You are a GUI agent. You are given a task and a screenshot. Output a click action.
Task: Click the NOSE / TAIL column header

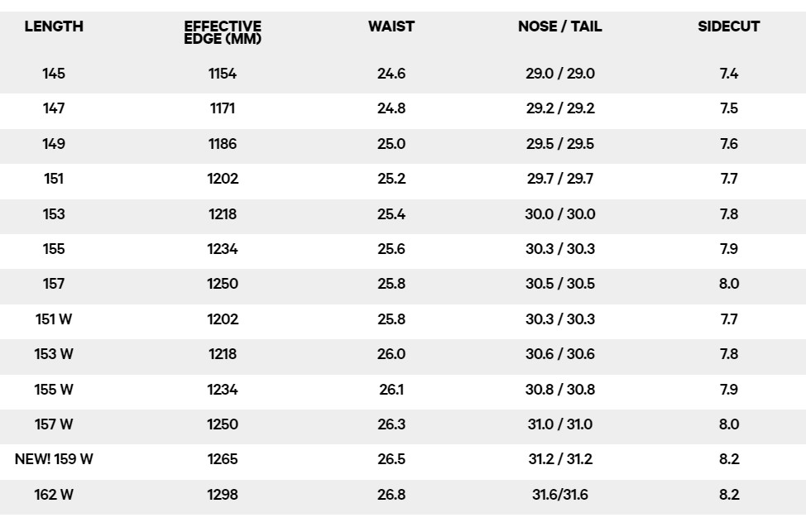(559, 26)
